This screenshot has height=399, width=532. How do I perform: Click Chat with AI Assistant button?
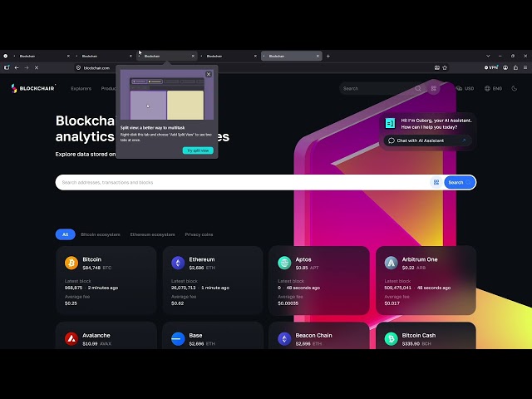point(427,140)
